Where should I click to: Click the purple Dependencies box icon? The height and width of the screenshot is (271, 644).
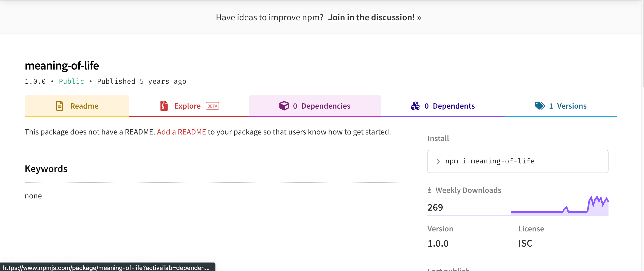coord(284,106)
